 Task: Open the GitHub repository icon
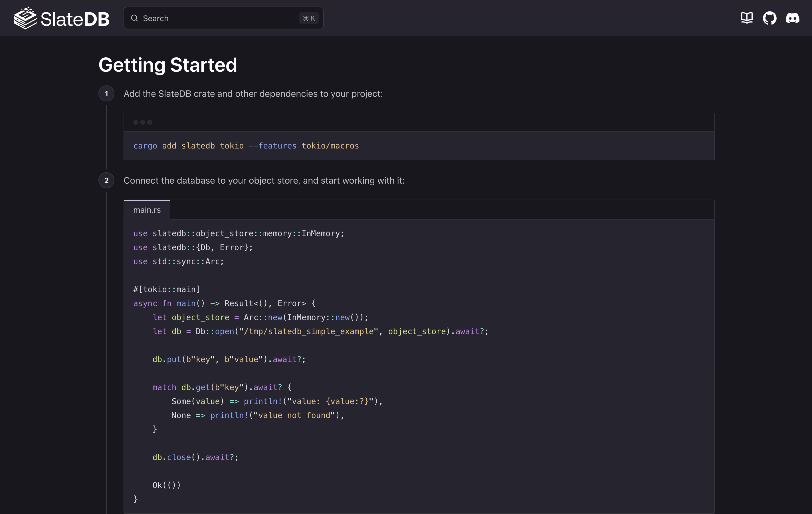coord(769,18)
